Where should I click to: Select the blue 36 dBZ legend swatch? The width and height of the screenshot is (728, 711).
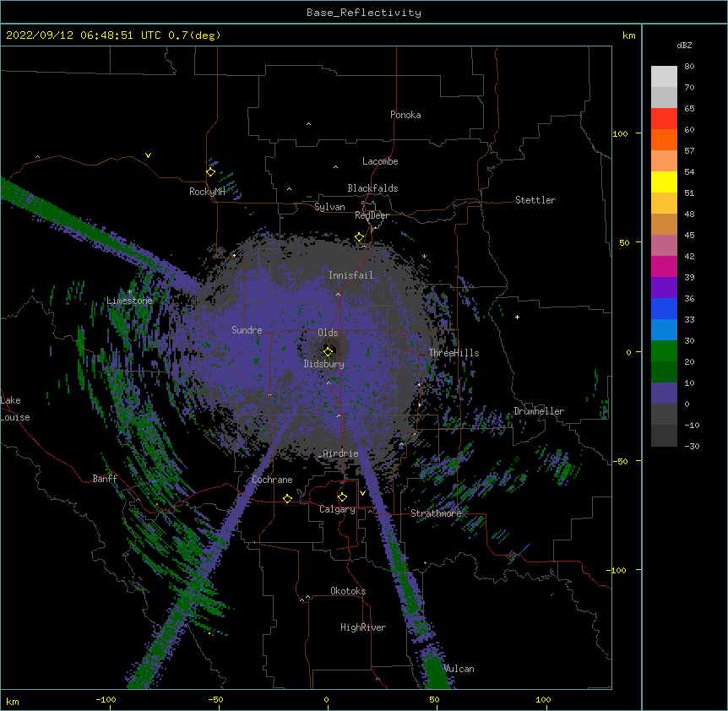click(664, 308)
